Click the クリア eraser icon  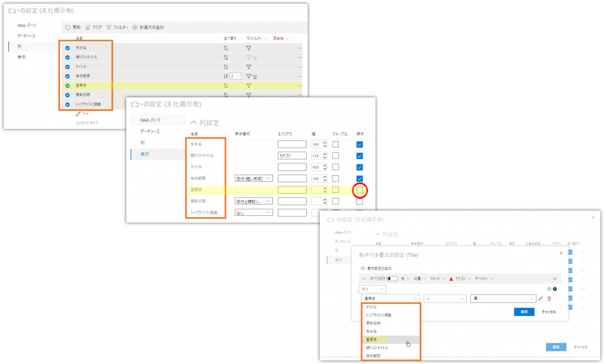[x=88, y=27]
